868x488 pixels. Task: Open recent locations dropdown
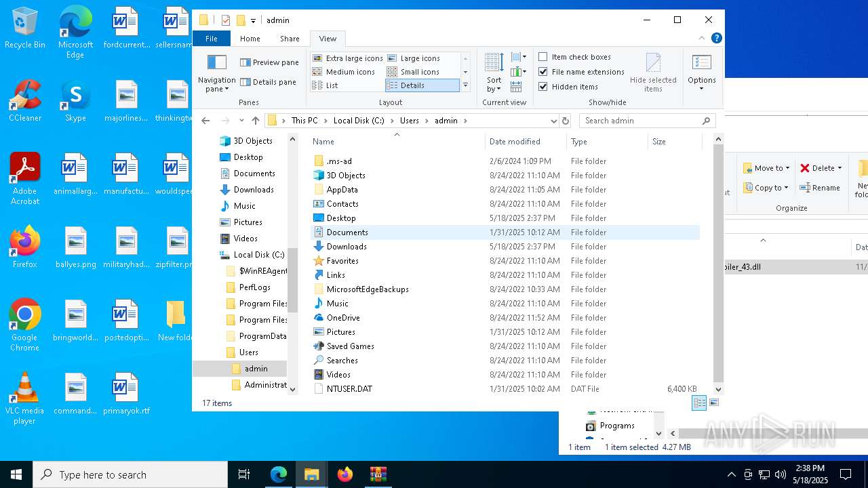241,121
